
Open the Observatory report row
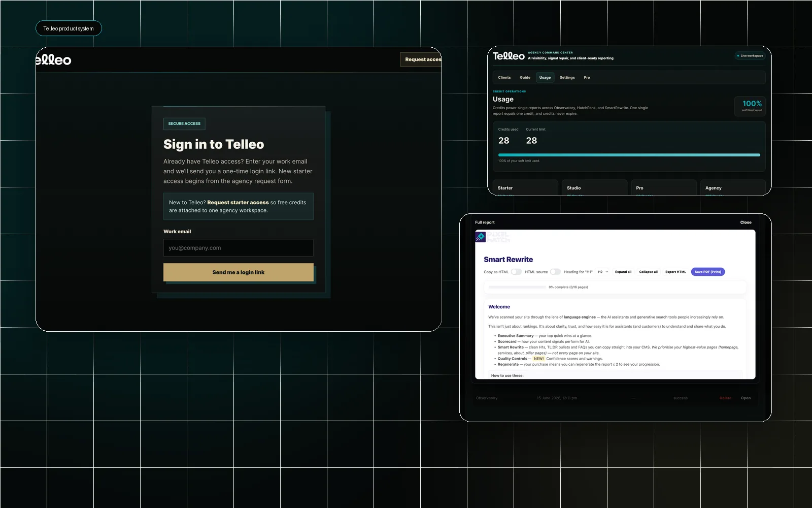click(x=746, y=398)
